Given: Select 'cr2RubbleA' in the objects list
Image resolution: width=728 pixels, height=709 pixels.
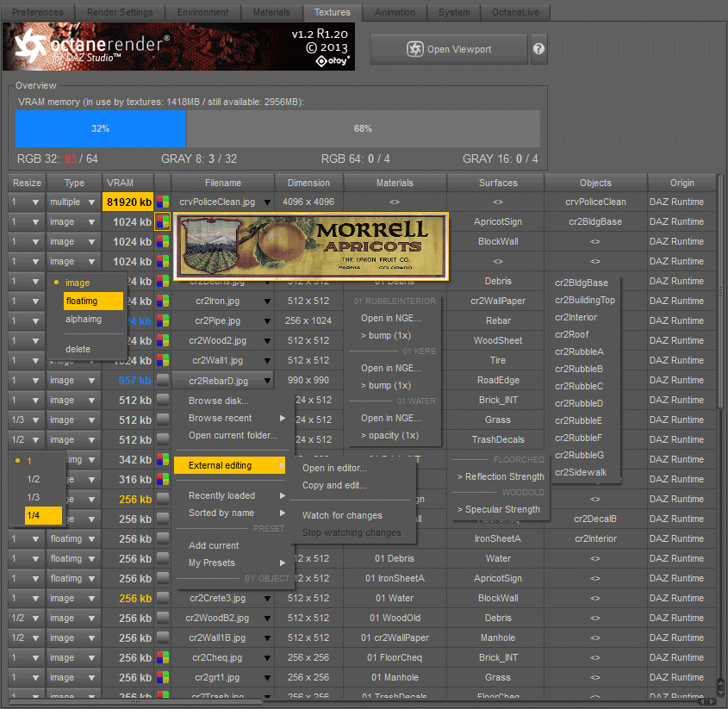Looking at the screenshot, I should tap(579, 352).
